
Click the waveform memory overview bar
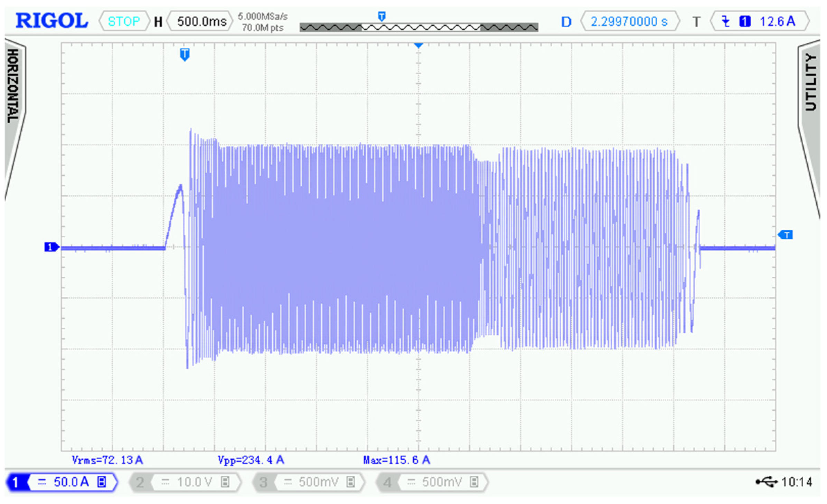coord(419,27)
